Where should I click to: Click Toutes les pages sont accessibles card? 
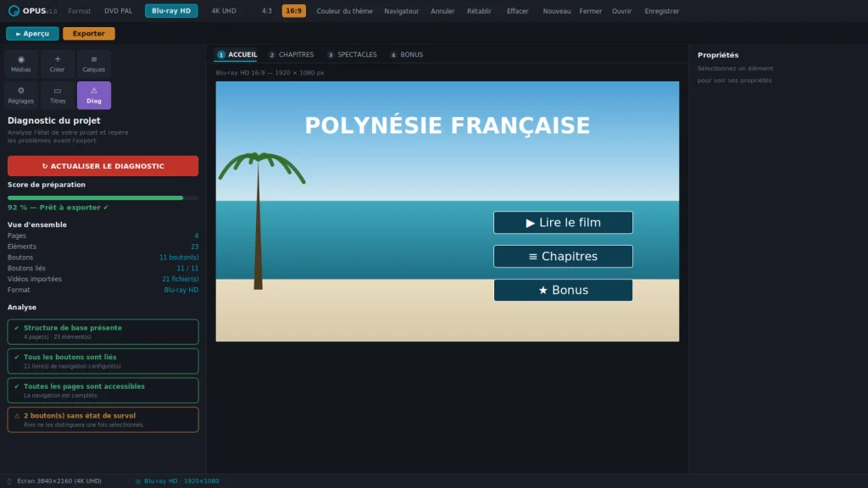coord(103,391)
